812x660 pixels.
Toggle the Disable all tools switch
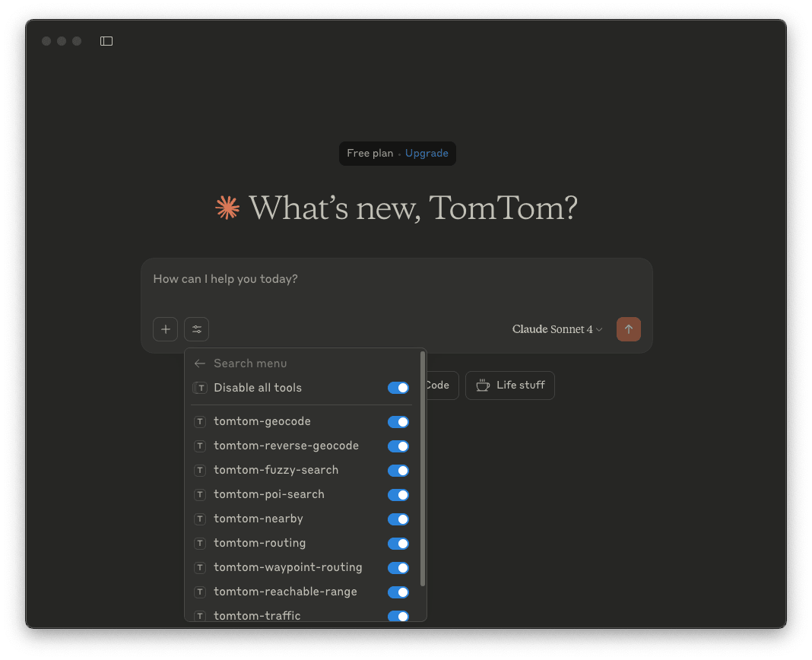[x=398, y=388]
